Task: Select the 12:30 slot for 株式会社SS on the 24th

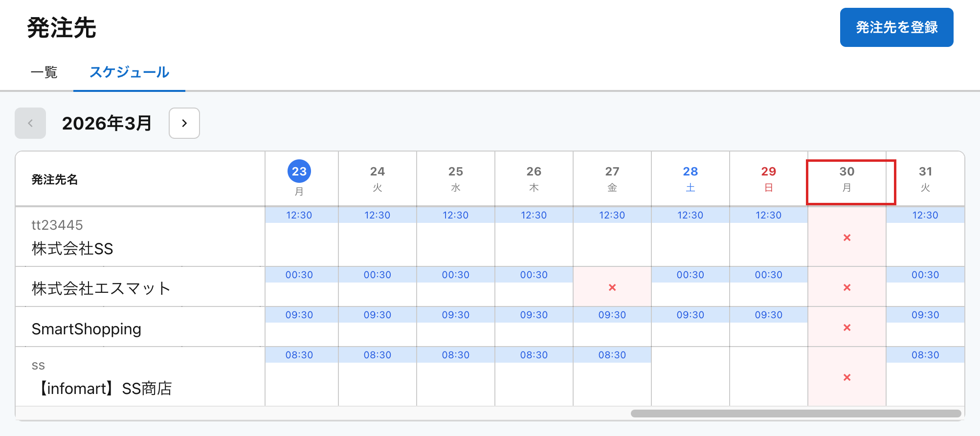Action: [378, 215]
